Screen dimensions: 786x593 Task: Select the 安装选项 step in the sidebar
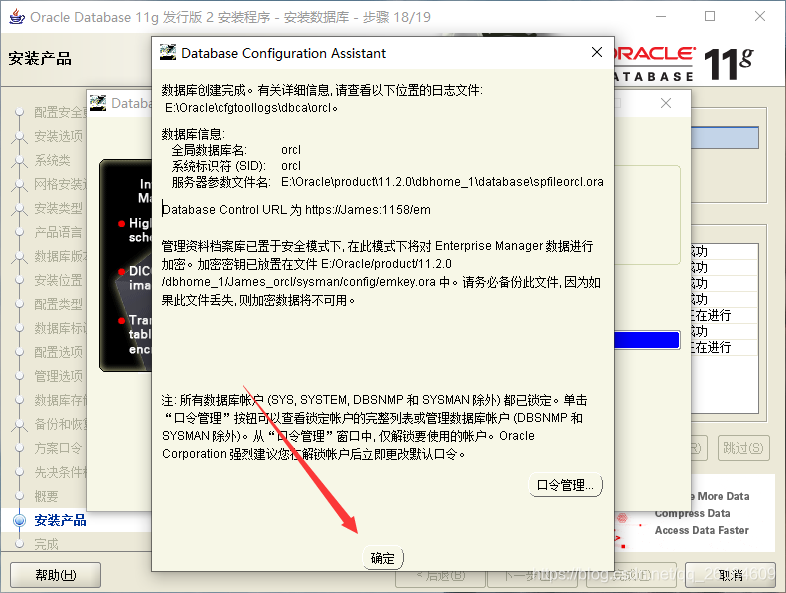pos(58,136)
